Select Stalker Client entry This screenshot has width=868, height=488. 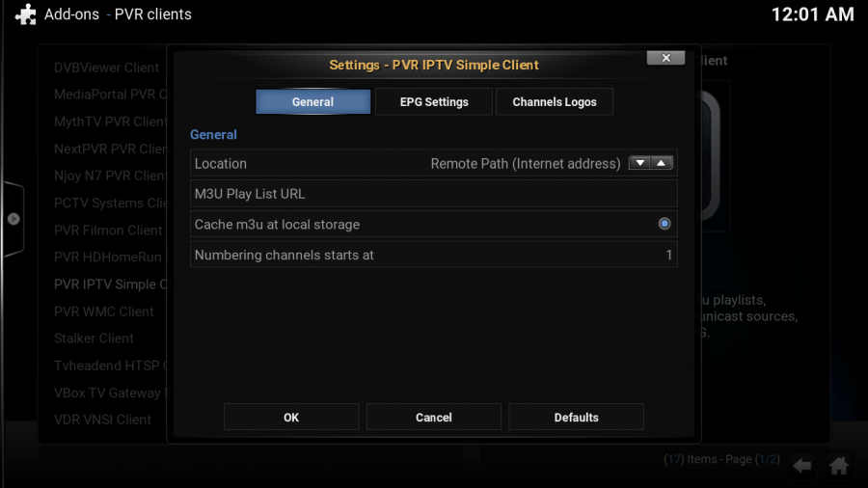94,339
